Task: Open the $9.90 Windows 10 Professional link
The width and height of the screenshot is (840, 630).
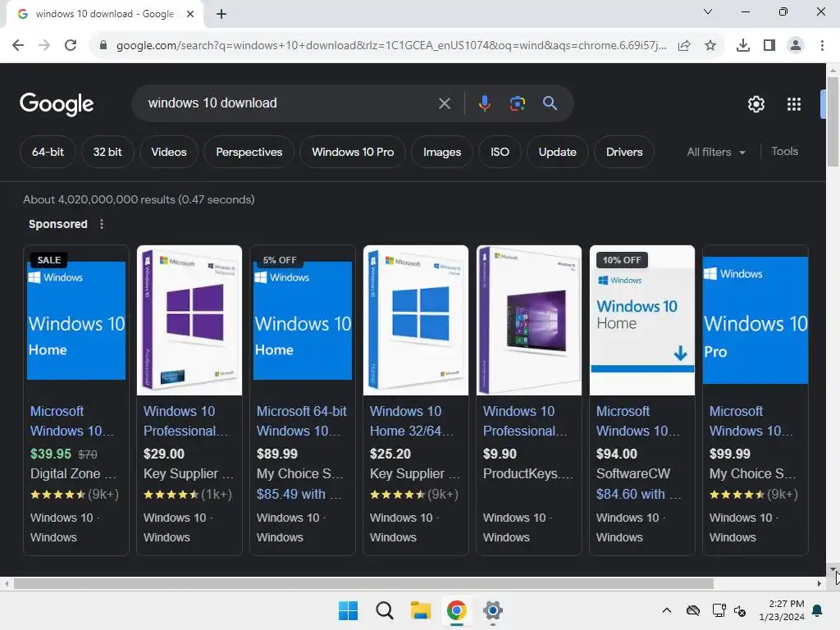Action: [x=525, y=421]
